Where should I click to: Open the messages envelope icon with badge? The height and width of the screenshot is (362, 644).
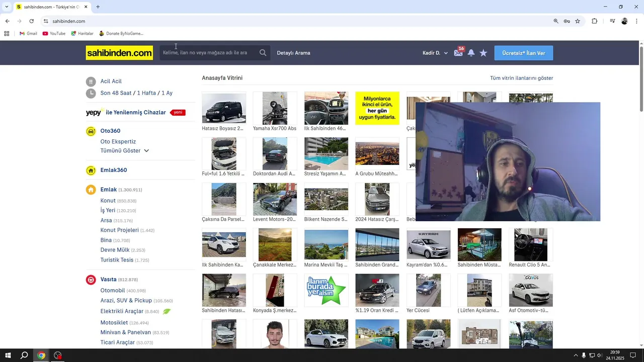pos(458,52)
